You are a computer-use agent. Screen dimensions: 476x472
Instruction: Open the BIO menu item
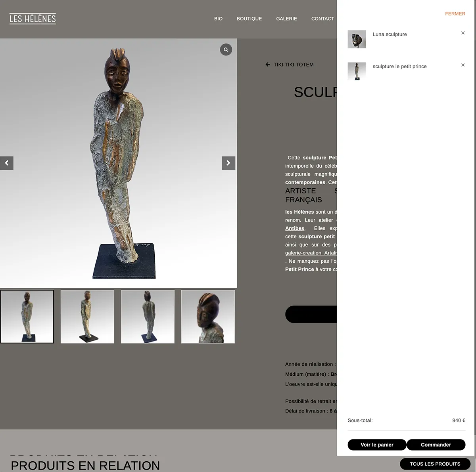click(218, 19)
